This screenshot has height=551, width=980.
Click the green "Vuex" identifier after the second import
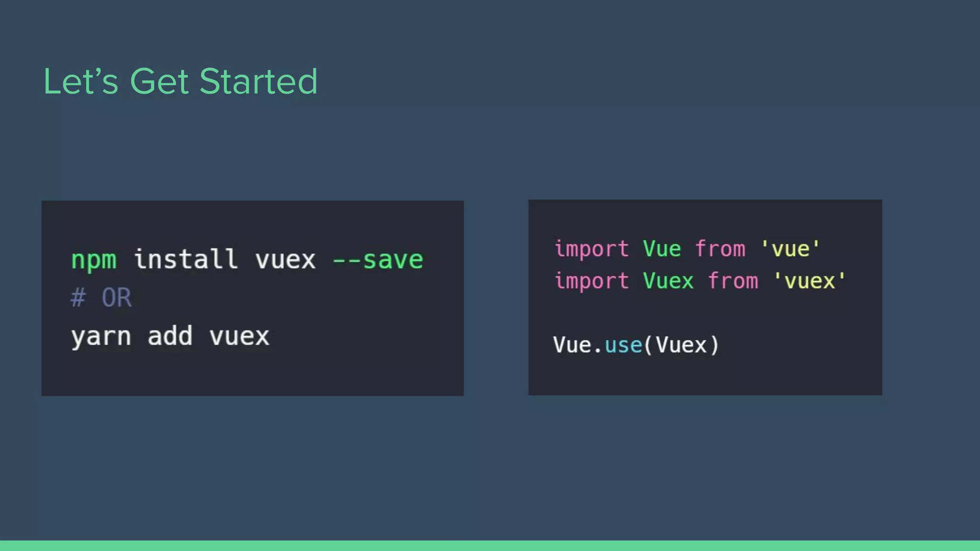(668, 281)
